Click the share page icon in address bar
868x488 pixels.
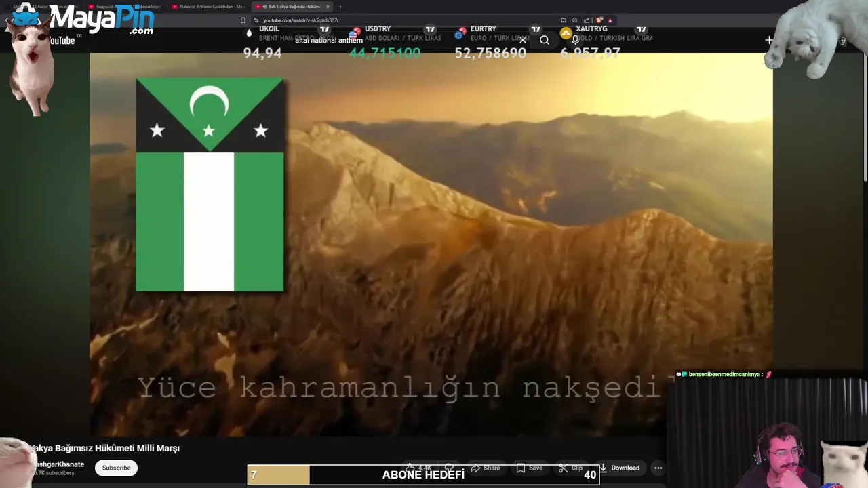pyautogui.click(x=587, y=20)
